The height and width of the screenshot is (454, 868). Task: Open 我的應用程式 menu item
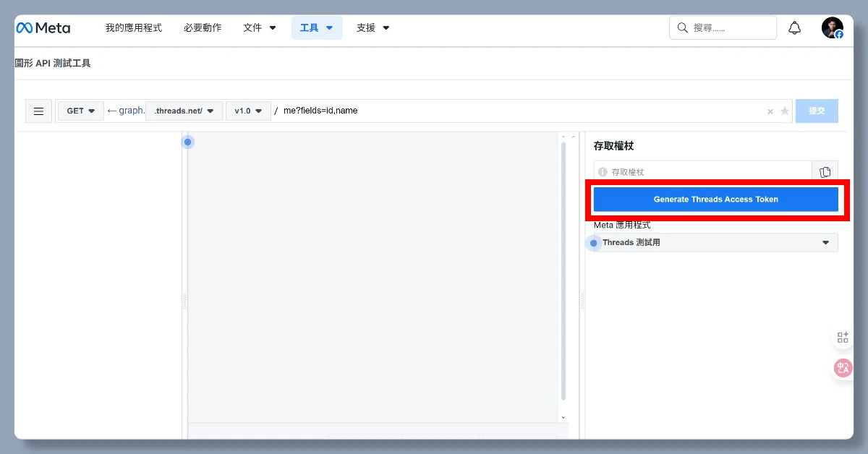pos(134,28)
